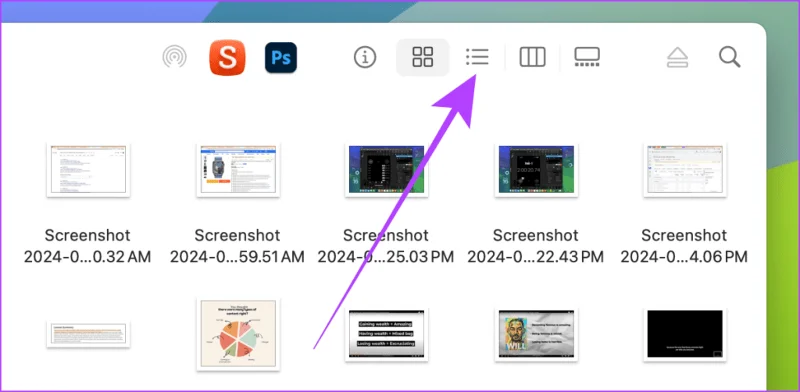Select the small highlighted text snippet thumbnail

88,334
